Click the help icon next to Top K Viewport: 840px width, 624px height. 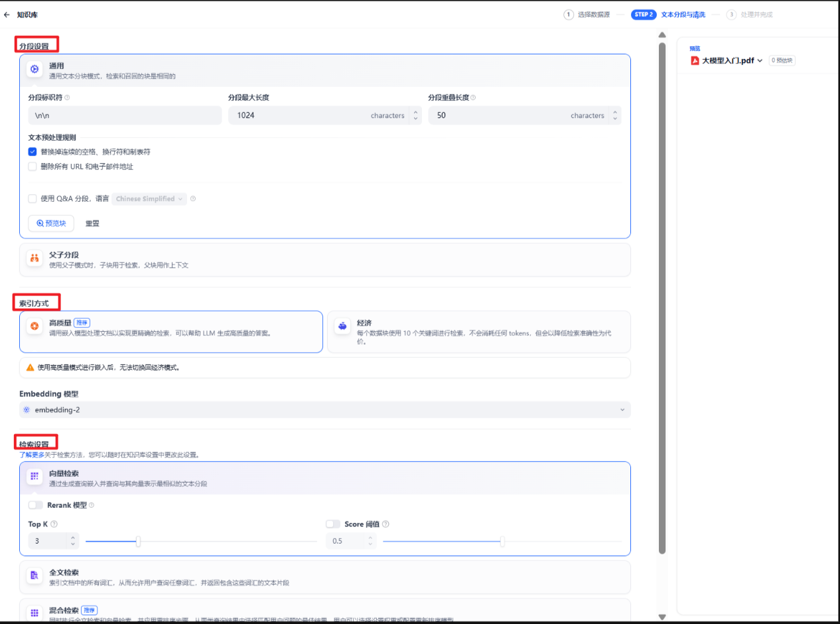click(x=54, y=524)
